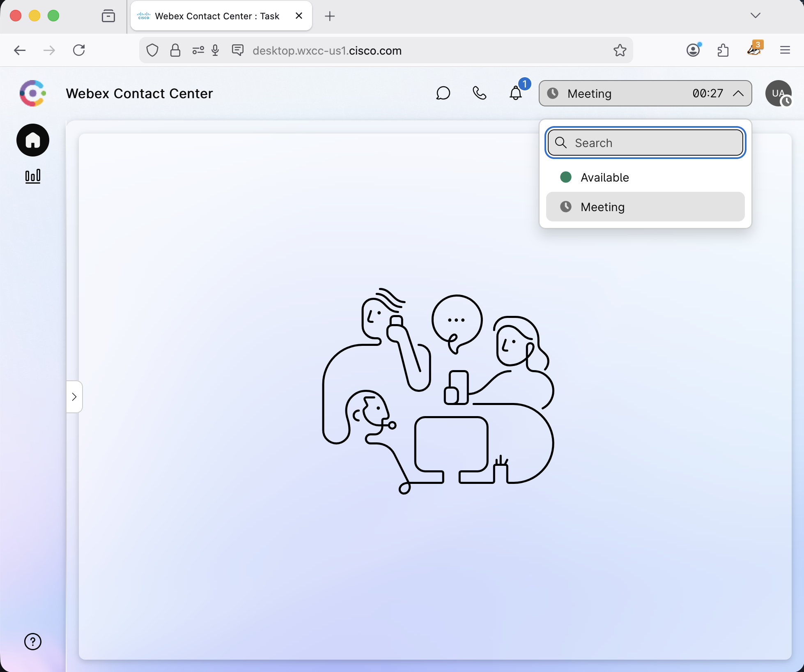Click the outdial phone call icon

point(479,93)
